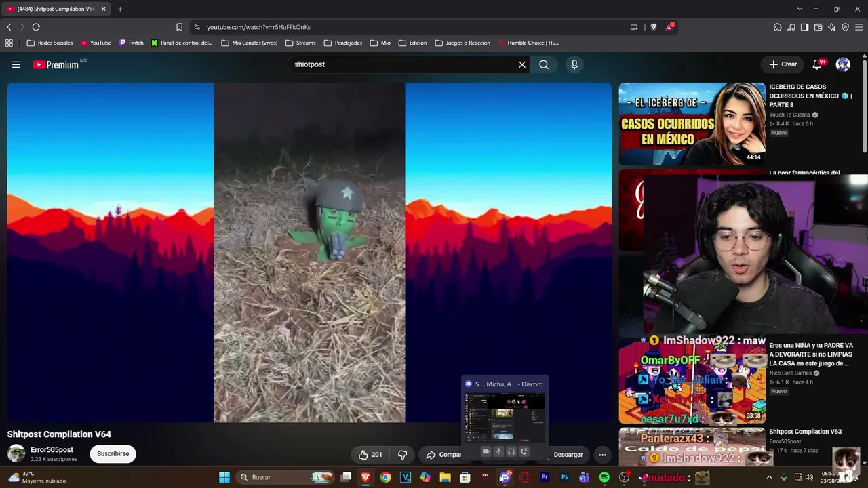Viewport: 868px width, 488px height.
Task: Open the Panel de control bookmark
Action: click(182, 43)
